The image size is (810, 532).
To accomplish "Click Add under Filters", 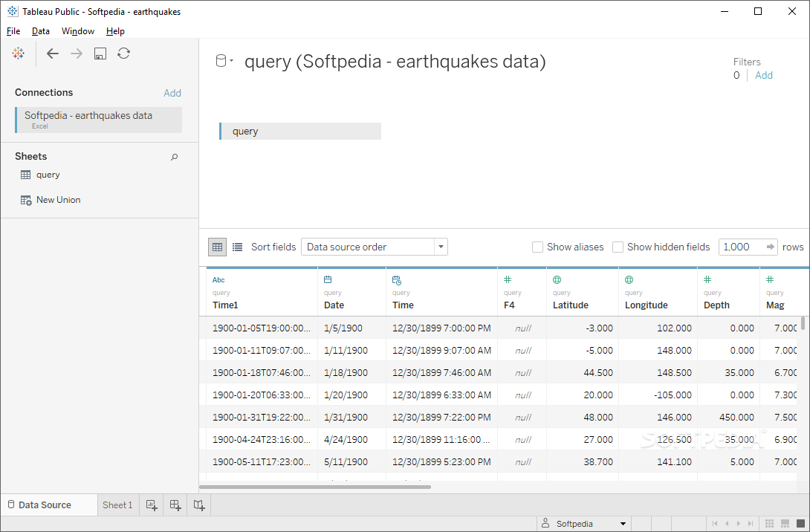I will [x=764, y=75].
